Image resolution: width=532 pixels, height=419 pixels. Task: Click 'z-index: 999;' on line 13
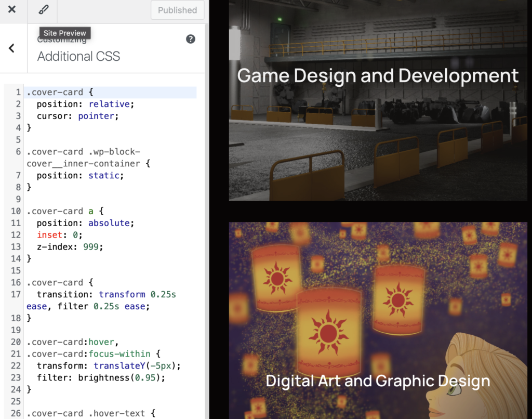70,247
